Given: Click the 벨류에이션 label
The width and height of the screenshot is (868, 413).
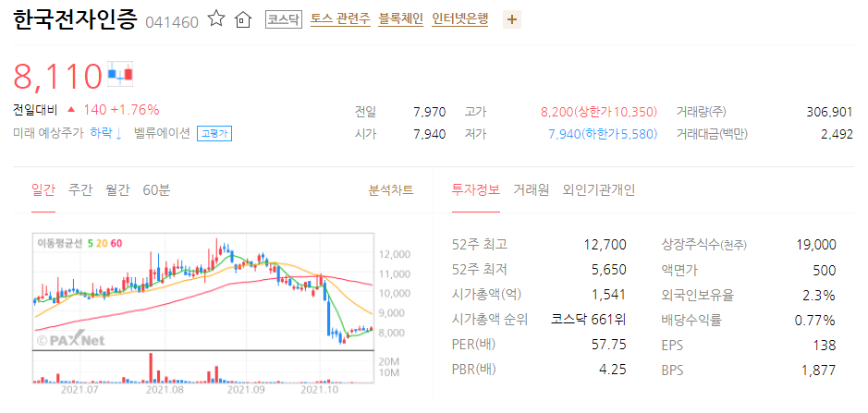Looking at the screenshot, I should tap(162, 133).
